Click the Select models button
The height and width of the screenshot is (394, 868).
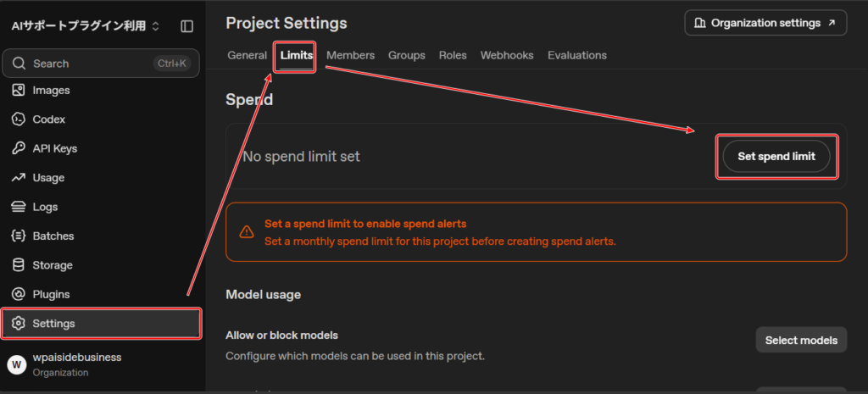[x=801, y=341]
